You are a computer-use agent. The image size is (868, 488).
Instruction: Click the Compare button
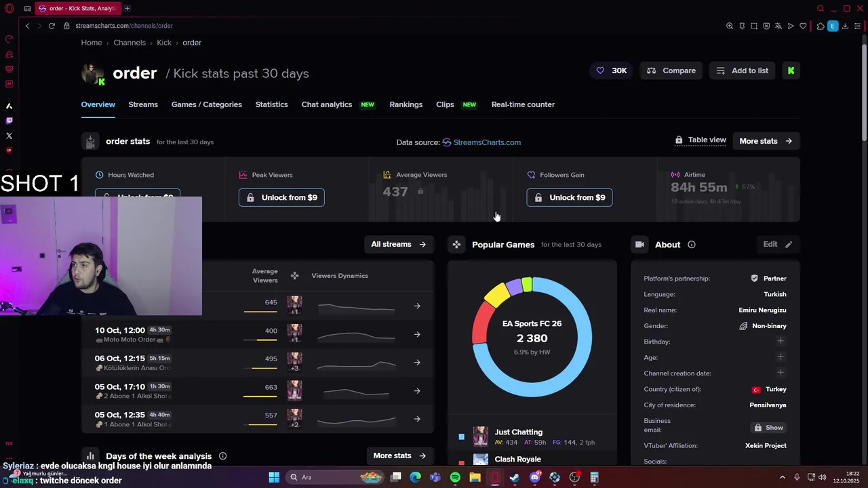(671, 70)
